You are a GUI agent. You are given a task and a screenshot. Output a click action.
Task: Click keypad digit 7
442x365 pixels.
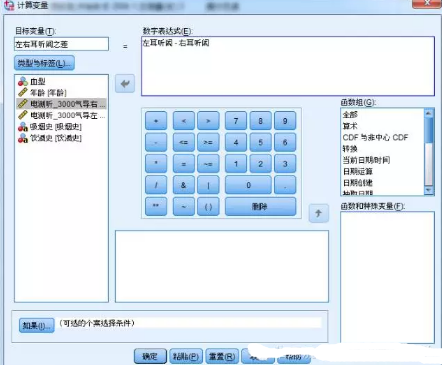(x=236, y=121)
